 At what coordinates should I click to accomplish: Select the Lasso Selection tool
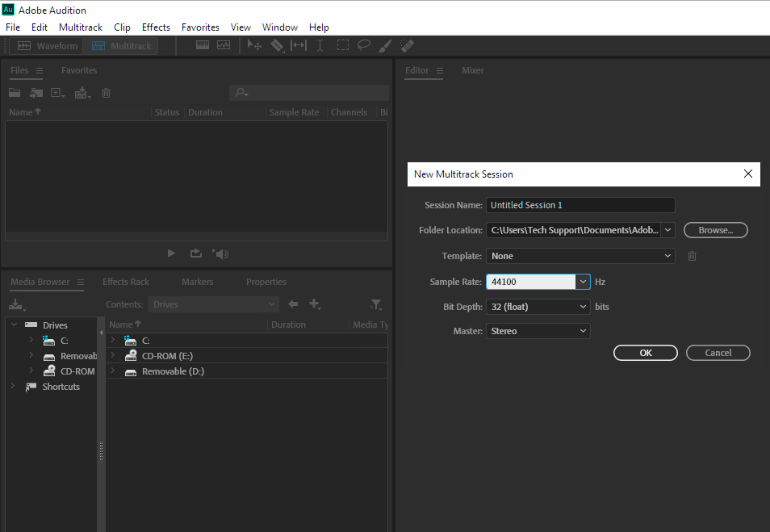(x=363, y=46)
